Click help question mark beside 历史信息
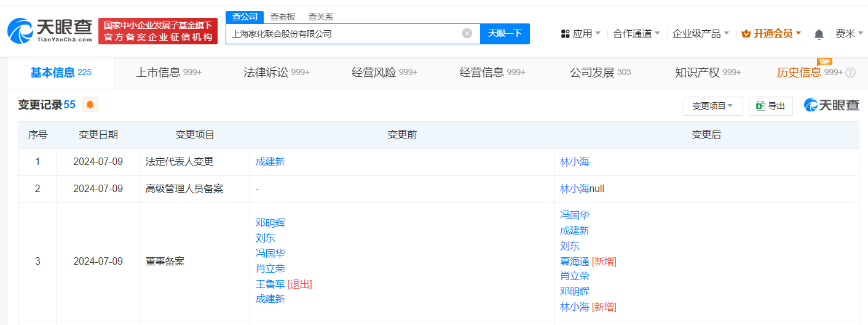 coord(850,73)
